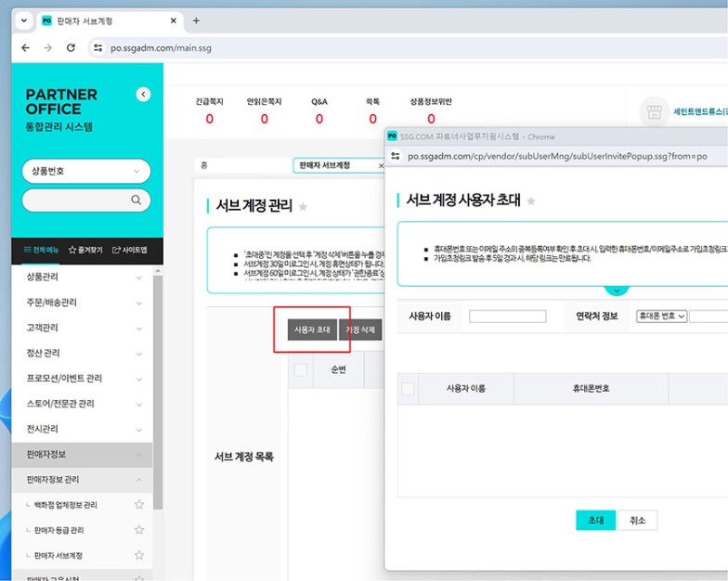This screenshot has height=581, width=728.
Task: Click the 사용자 이름 input field
Action: click(x=507, y=316)
